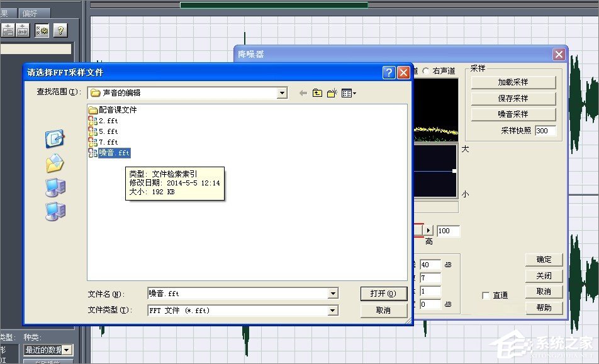Click the back arrow in the file dialog
This screenshot has height=364, width=599.
click(x=302, y=92)
